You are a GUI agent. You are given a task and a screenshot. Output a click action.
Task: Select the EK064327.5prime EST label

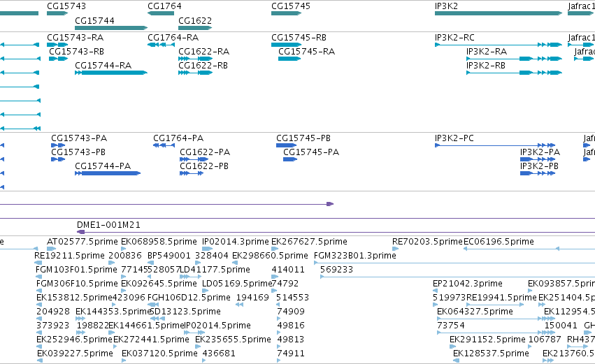[x=475, y=312]
